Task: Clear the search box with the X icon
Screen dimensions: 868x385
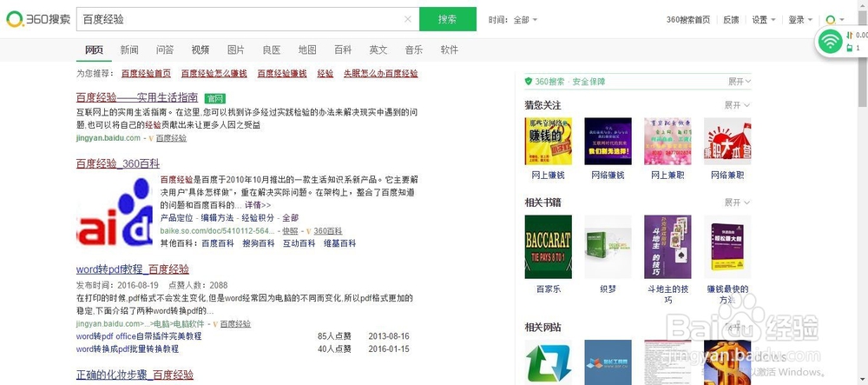Action: (408, 19)
